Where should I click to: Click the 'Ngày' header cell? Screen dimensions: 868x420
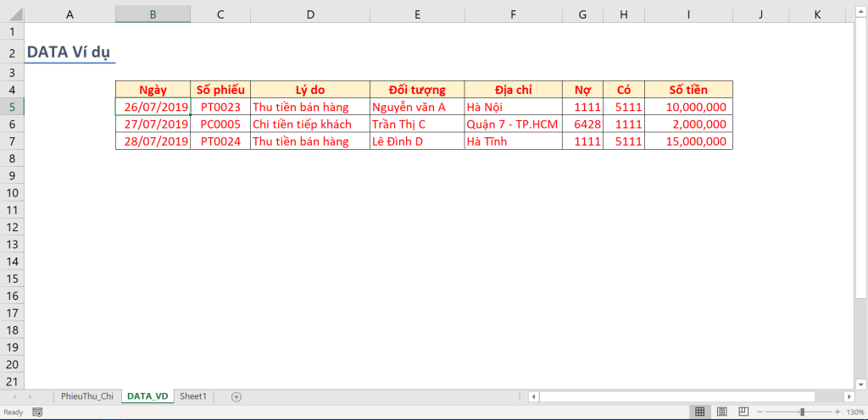[x=153, y=90]
